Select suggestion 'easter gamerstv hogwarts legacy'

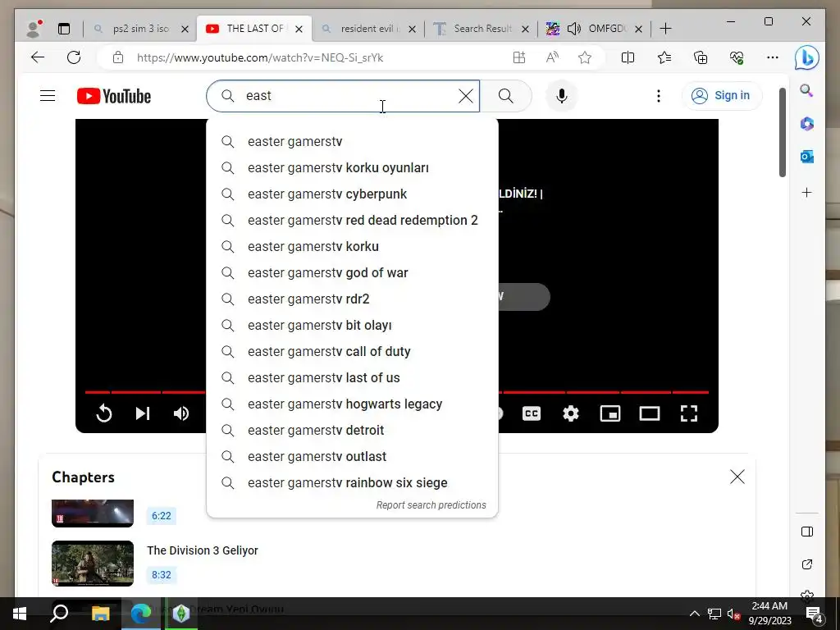352,404
